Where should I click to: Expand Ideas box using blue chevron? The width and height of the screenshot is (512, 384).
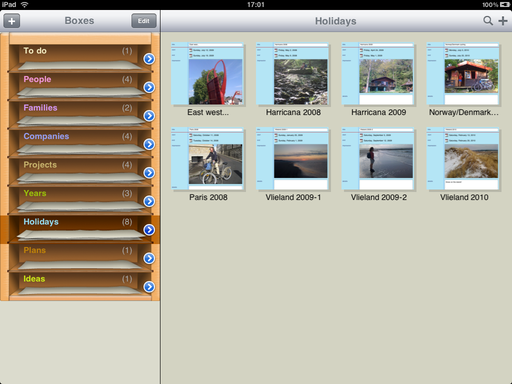pos(149,287)
